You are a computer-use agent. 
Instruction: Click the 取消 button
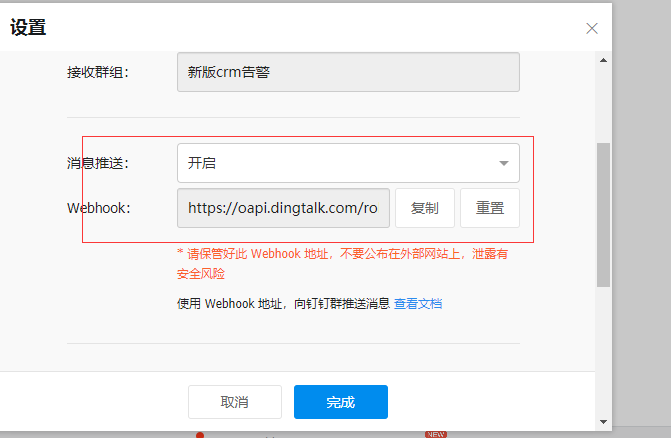click(x=235, y=402)
